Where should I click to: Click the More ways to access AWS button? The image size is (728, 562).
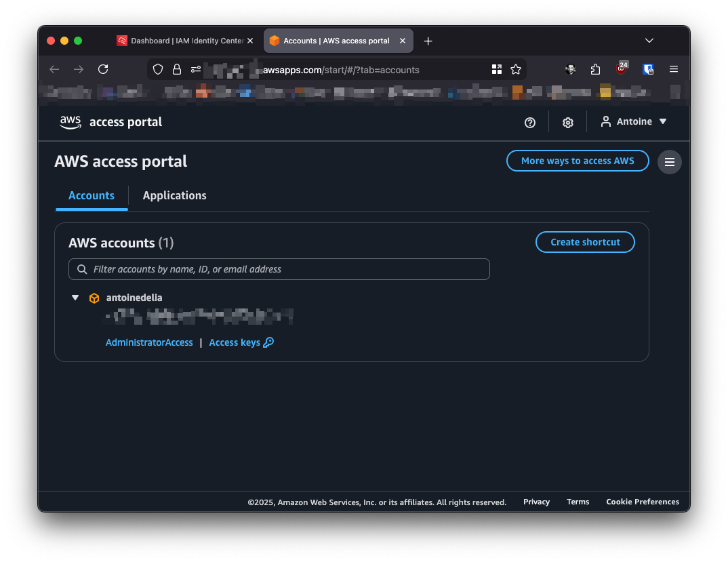point(577,161)
